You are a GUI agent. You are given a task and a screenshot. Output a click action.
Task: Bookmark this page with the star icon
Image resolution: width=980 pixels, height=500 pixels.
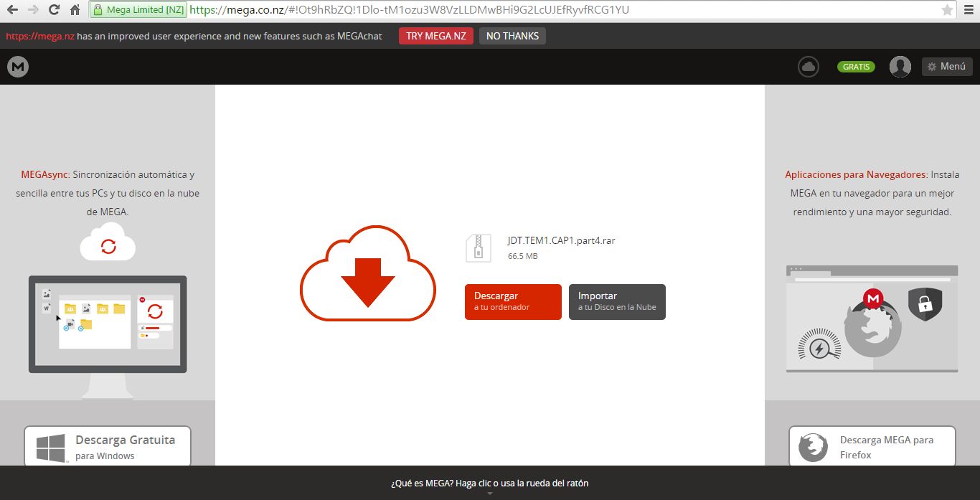[x=947, y=10]
